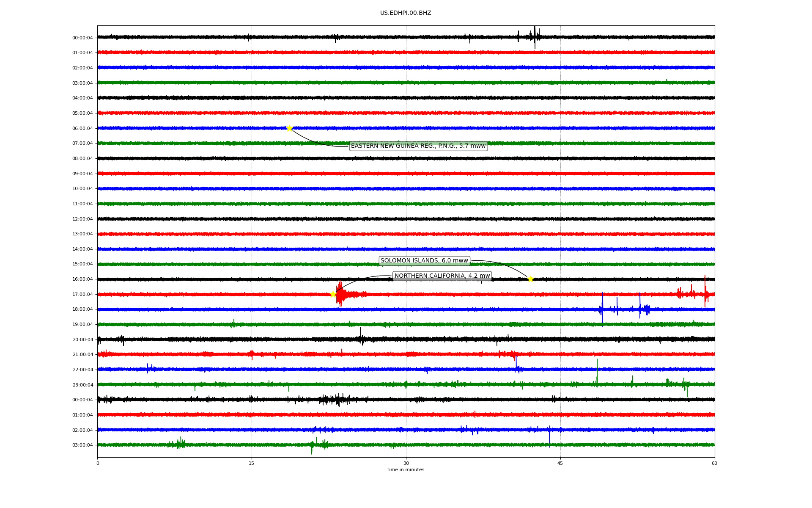Image resolution: width=812 pixels, height=508 pixels.
Task: Click the 45 minute x-axis tick label
Action: point(560,463)
